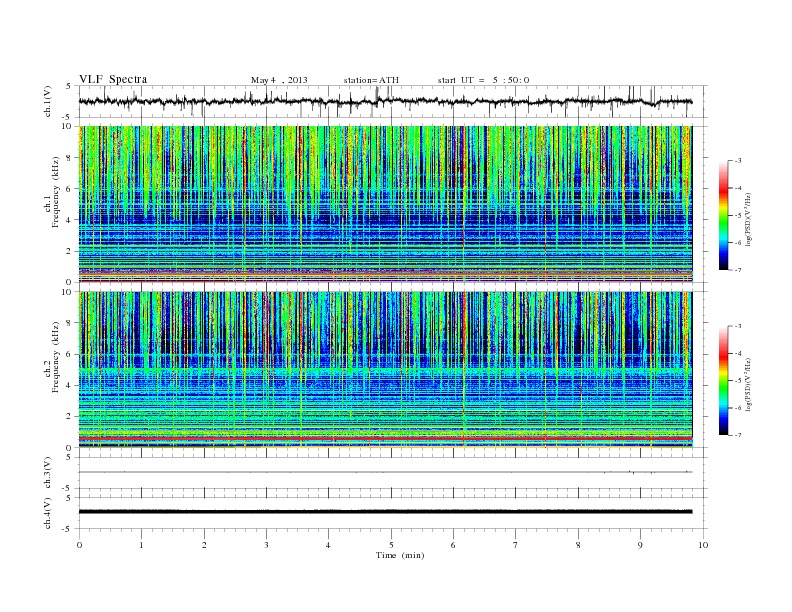
Task: Select the date text "May 4, 2013"
Action: (x=279, y=80)
